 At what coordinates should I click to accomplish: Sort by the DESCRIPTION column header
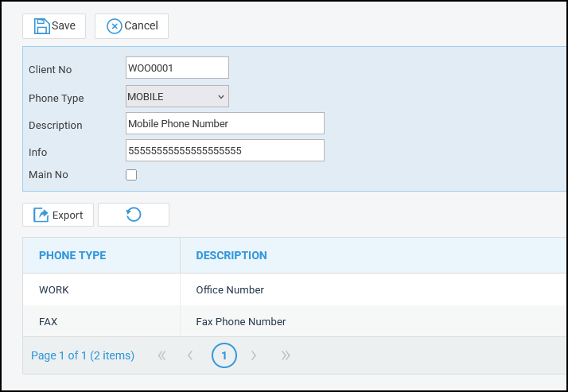pyautogui.click(x=231, y=255)
